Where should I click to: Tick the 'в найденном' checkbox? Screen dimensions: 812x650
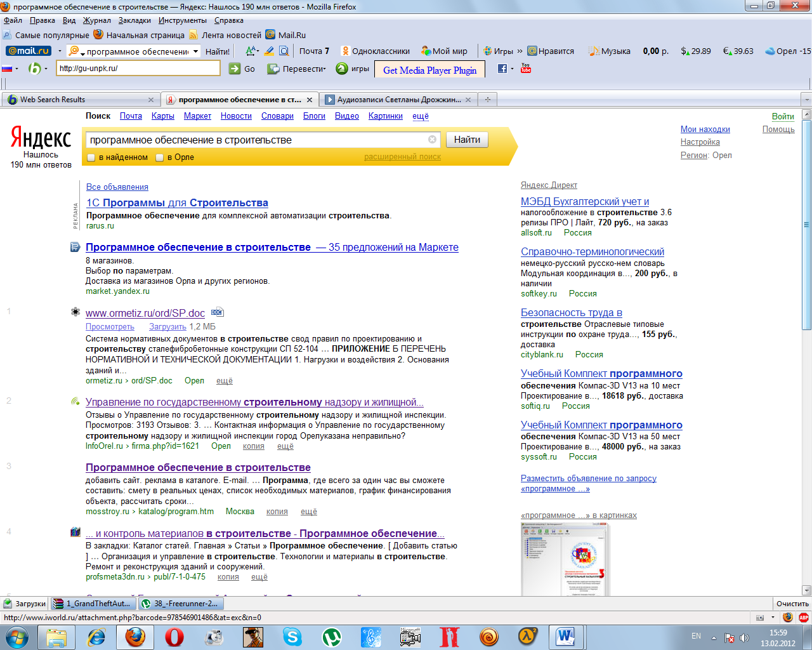pos(91,157)
